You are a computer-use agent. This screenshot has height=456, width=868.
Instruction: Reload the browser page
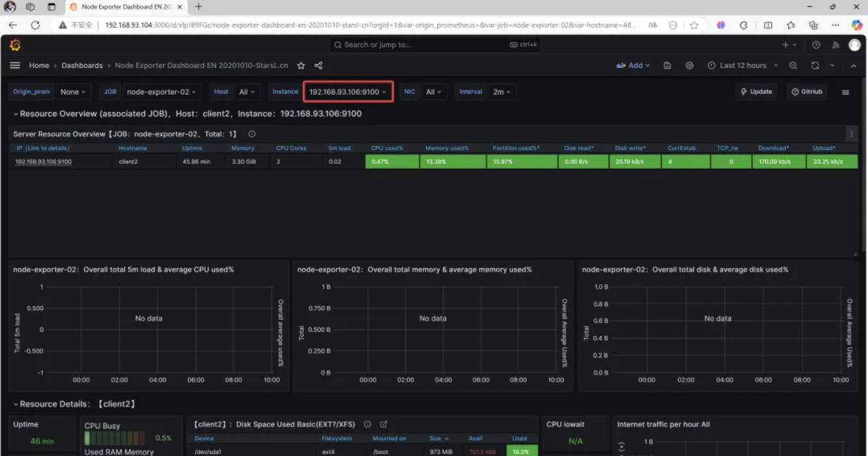point(35,25)
